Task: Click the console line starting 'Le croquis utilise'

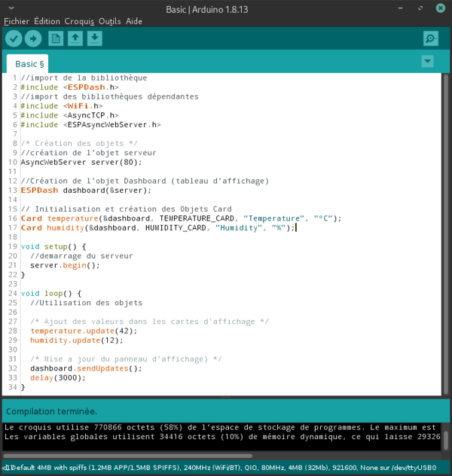Action: (x=221, y=428)
